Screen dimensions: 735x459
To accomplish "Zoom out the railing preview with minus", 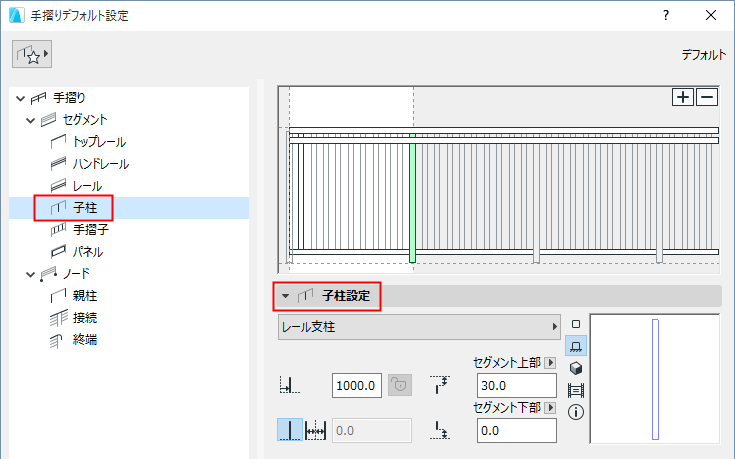I will point(707,97).
